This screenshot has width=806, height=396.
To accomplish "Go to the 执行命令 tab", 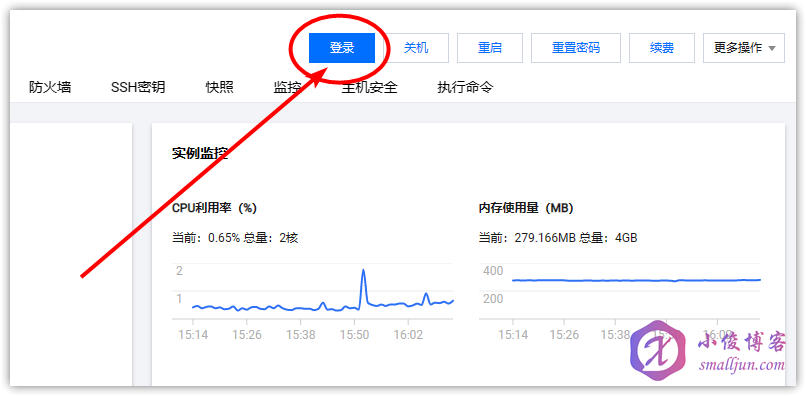I will tap(465, 87).
